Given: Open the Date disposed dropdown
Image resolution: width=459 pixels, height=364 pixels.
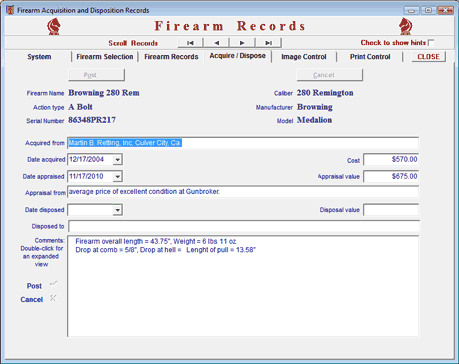Looking at the screenshot, I should 117,210.
